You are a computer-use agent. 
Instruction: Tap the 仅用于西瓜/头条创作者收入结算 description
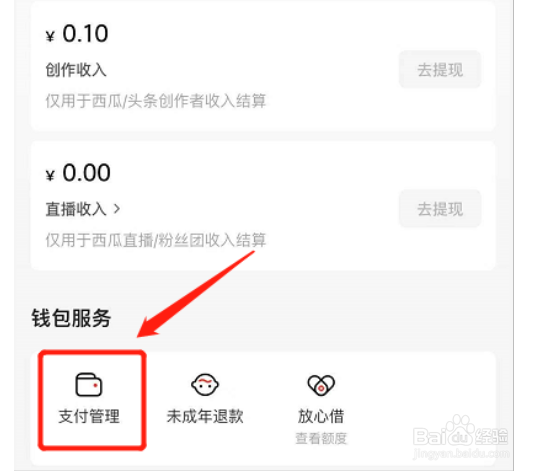[x=156, y=101]
